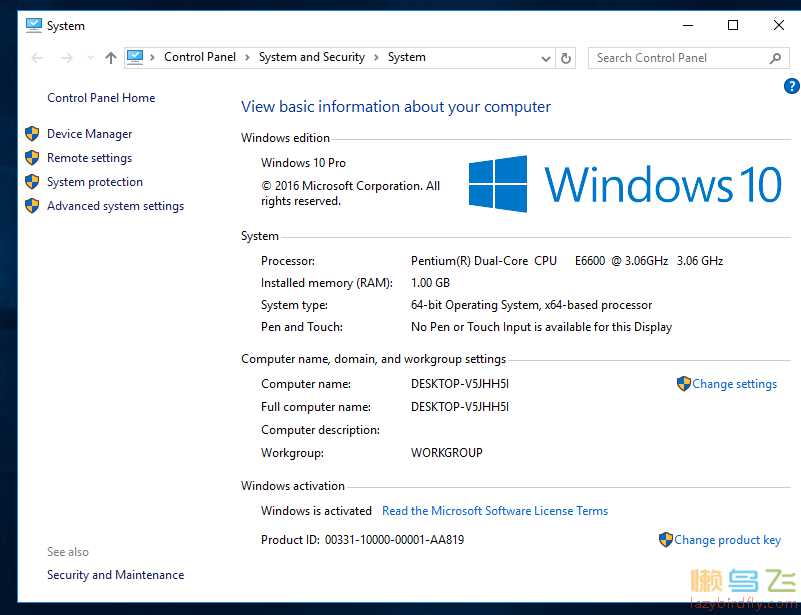Viewport: 801px width, 615px height.
Task: Click View basic information heading
Action: [396, 107]
